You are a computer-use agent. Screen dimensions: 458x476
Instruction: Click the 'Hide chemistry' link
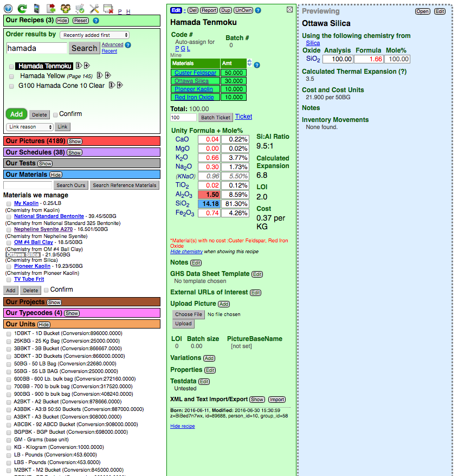tap(186, 252)
